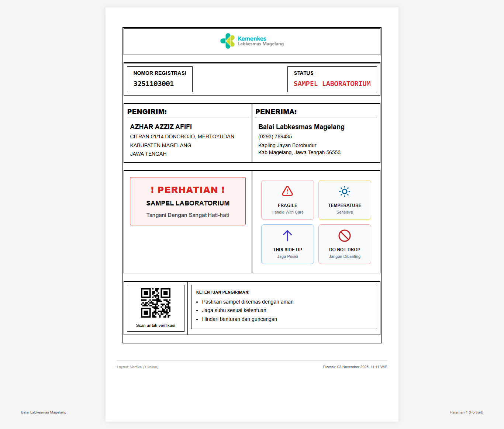Image resolution: width=504 pixels, height=429 pixels.
Task: Select recipient Balai Labkesmas Magelang in PENERIMA
Action: coord(301,127)
